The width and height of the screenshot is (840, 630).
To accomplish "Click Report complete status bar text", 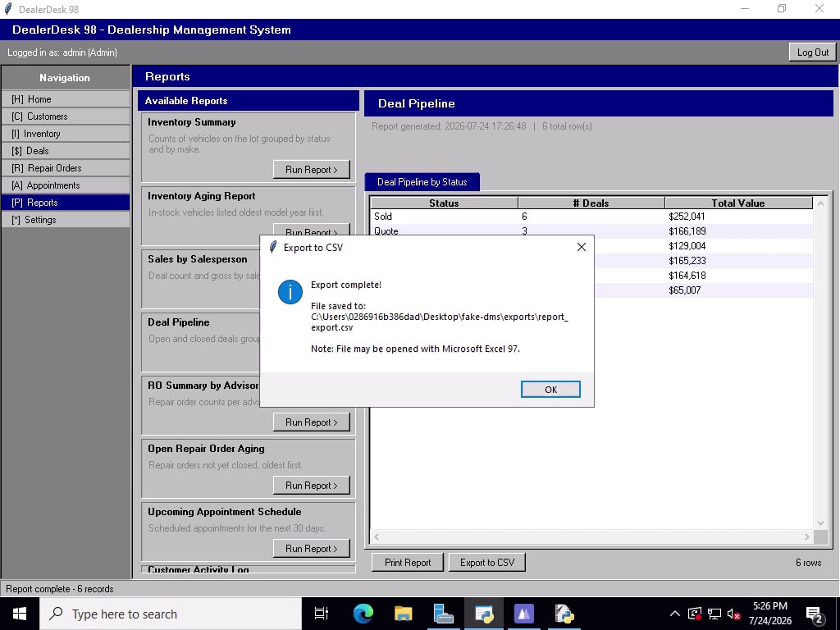I will tap(59, 589).
